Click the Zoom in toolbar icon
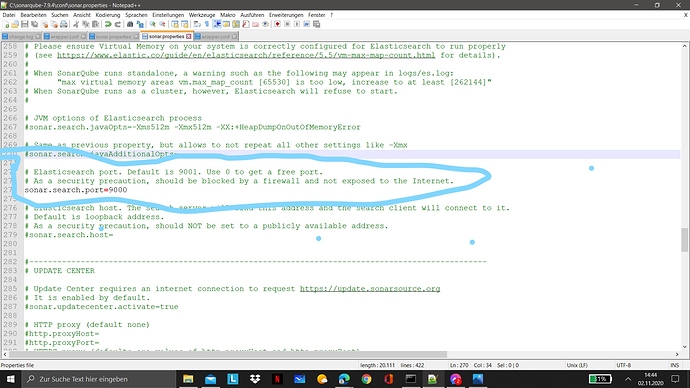Viewport: 690px width, 388px height. pos(152,24)
